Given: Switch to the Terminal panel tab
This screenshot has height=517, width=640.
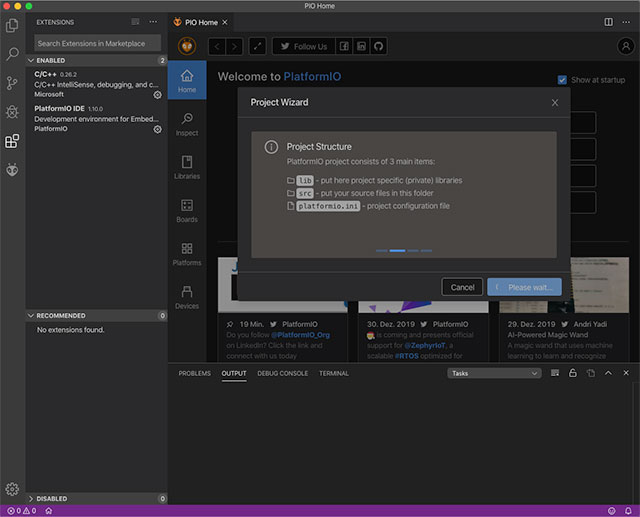Looking at the screenshot, I should (333, 373).
